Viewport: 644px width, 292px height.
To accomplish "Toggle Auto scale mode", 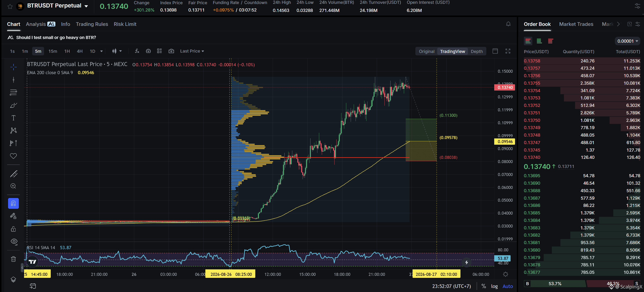I will [x=508, y=286].
